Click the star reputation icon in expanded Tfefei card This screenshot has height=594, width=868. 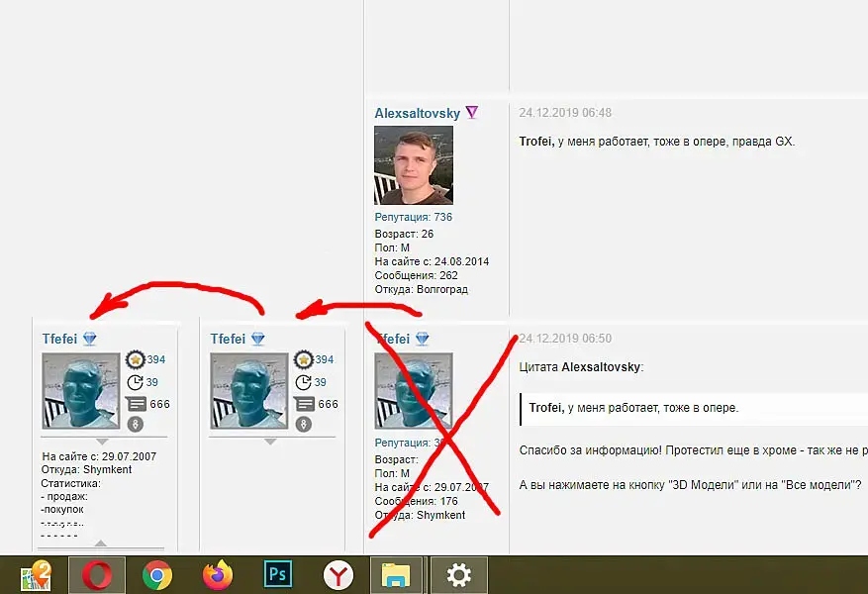[135, 359]
